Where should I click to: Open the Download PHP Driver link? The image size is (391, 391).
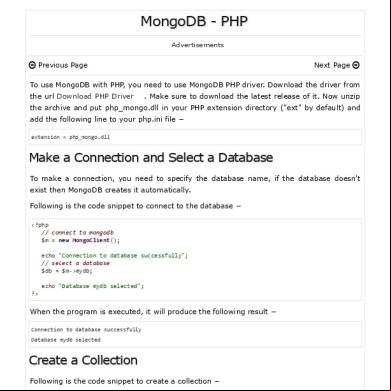[x=95, y=96]
